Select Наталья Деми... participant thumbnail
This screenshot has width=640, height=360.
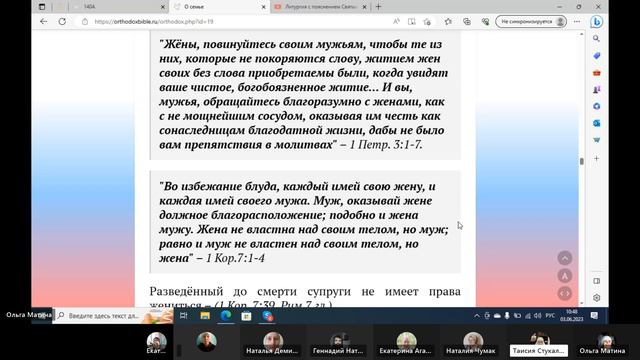[273, 343]
